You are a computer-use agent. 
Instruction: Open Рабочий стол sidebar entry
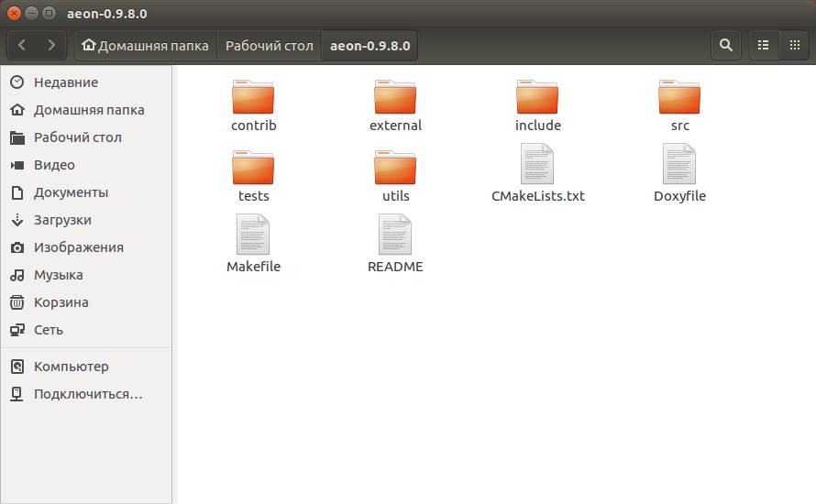86,137
